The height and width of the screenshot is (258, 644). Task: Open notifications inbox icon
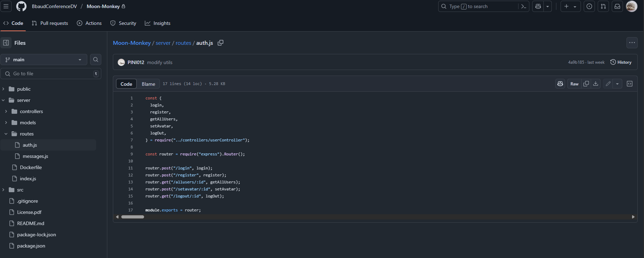(617, 6)
